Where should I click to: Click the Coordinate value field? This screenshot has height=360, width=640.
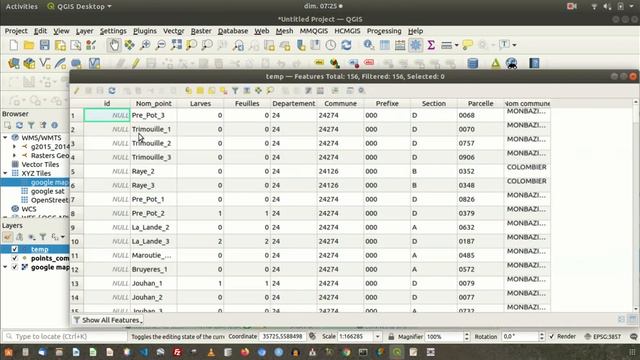click(282, 336)
